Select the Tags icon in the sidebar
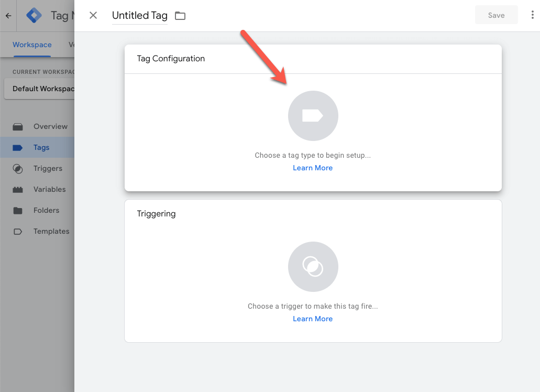 (16, 147)
